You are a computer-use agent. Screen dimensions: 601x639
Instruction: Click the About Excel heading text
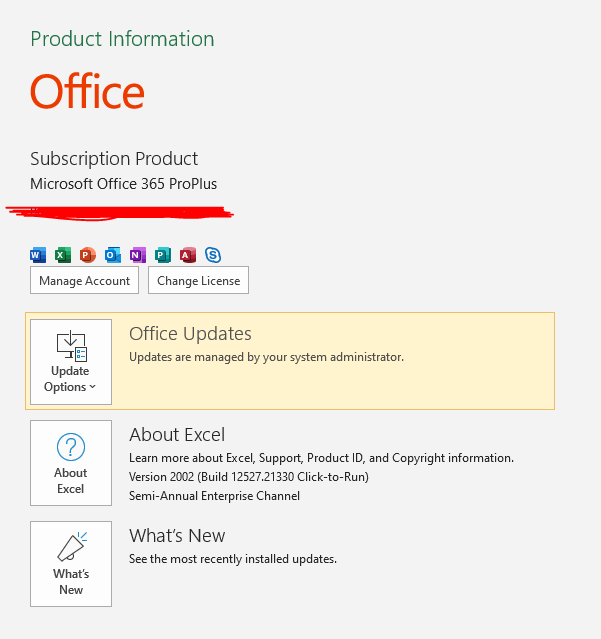pyautogui.click(x=177, y=435)
